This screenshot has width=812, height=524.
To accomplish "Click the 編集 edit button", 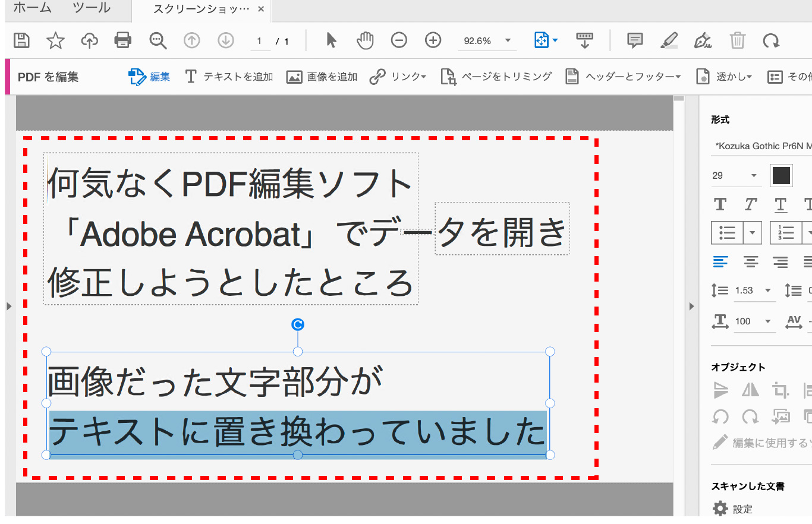I will click(x=149, y=77).
